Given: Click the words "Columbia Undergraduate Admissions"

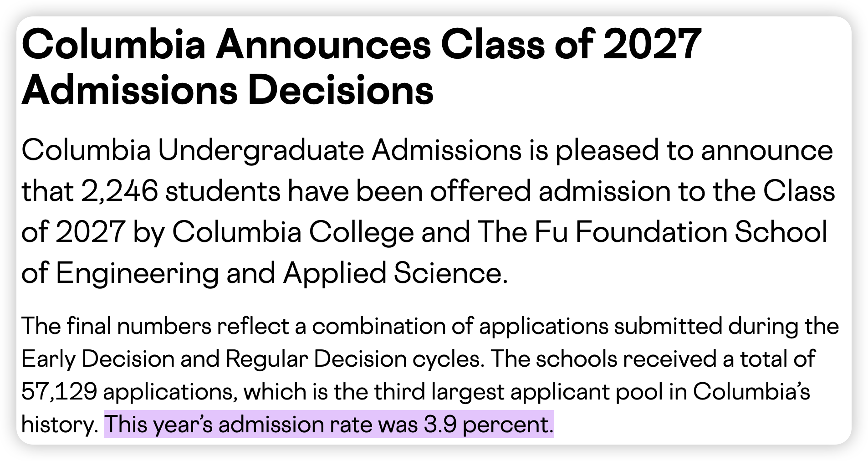Looking at the screenshot, I should point(271,151).
